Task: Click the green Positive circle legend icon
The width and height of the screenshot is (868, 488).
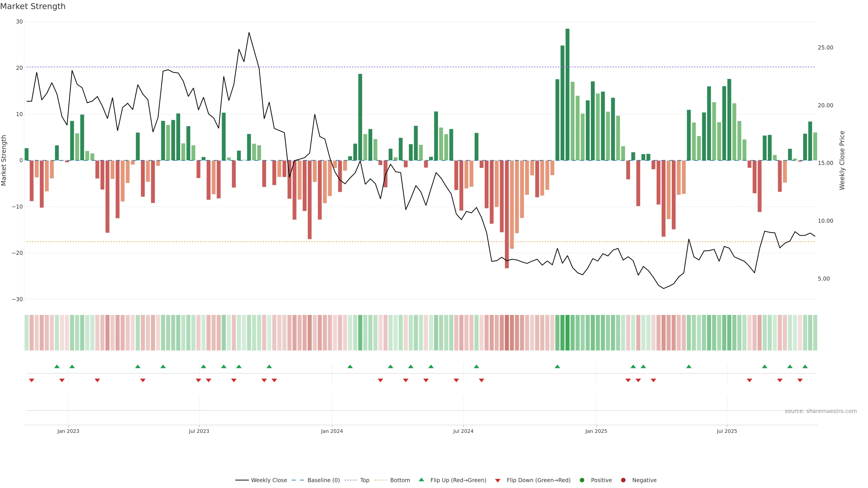Action: coord(582,480)
